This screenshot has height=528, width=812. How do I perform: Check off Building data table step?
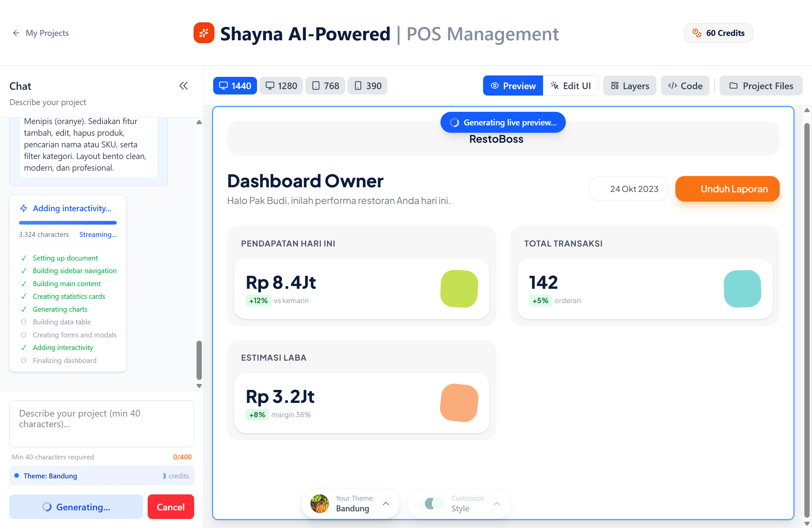point(24,322)
